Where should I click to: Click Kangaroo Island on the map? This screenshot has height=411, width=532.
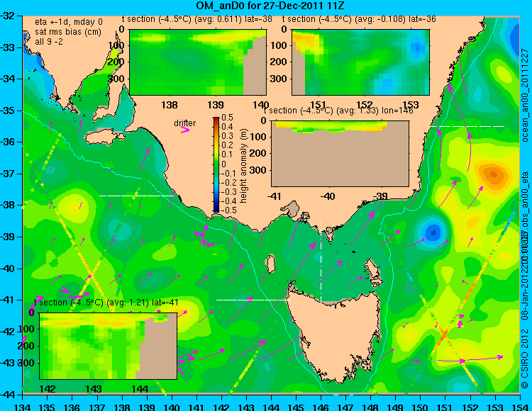click(x=104, y=138)
